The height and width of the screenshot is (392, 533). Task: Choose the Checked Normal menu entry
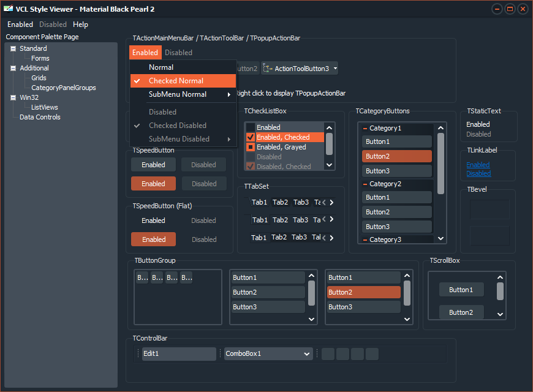click(183, 81)
